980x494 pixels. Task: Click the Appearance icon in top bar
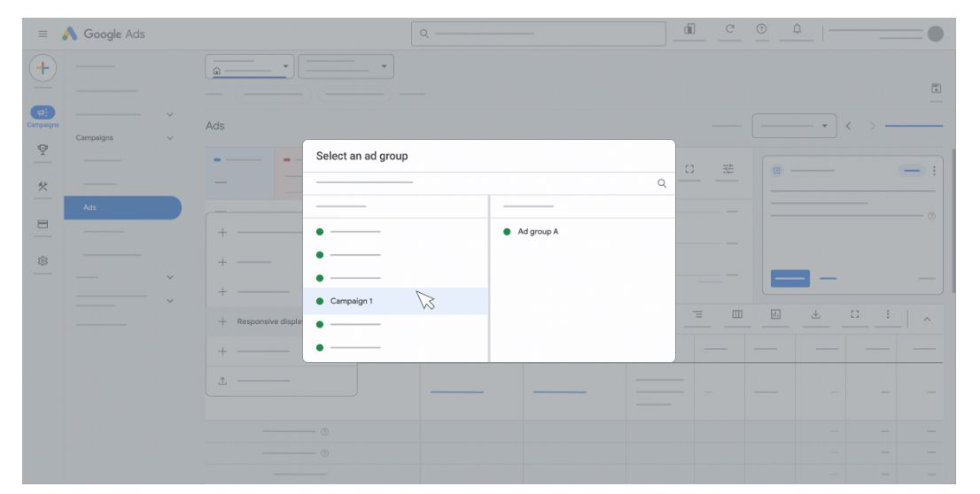click(689, 28)
